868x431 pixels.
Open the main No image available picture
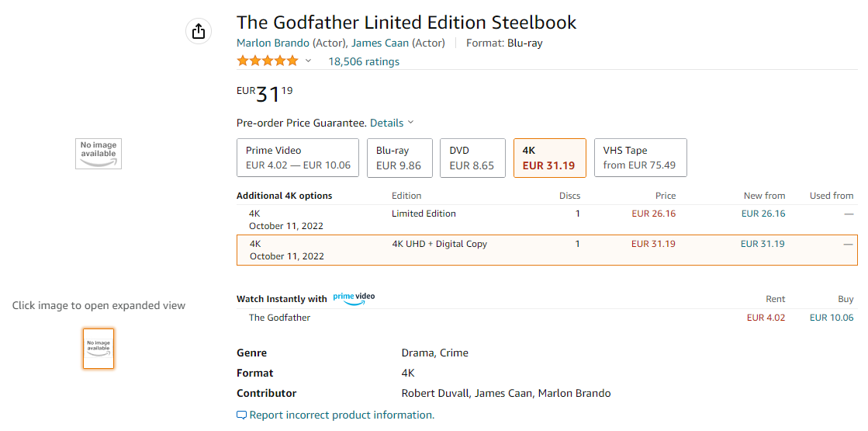[99, 154]
